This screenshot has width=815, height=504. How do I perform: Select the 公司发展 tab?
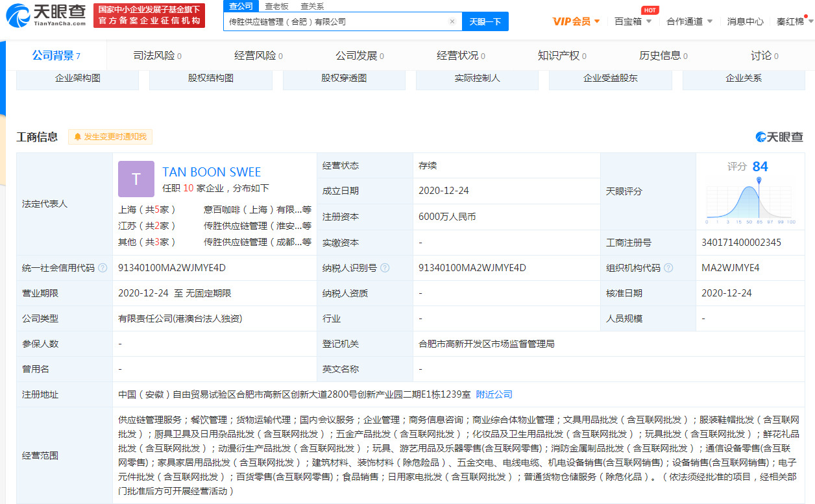360,56
